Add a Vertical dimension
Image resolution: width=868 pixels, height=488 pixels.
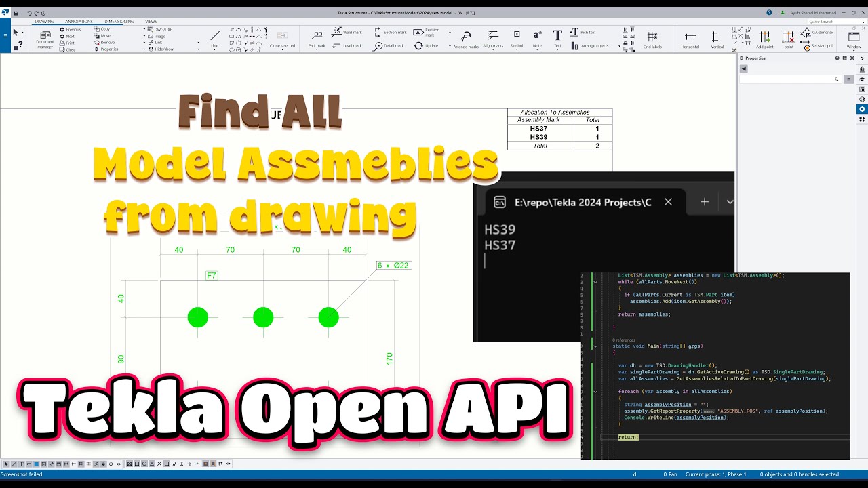pos(717,39)
